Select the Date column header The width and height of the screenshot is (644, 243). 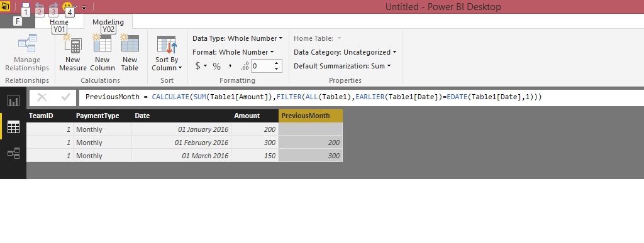[181, 116]
